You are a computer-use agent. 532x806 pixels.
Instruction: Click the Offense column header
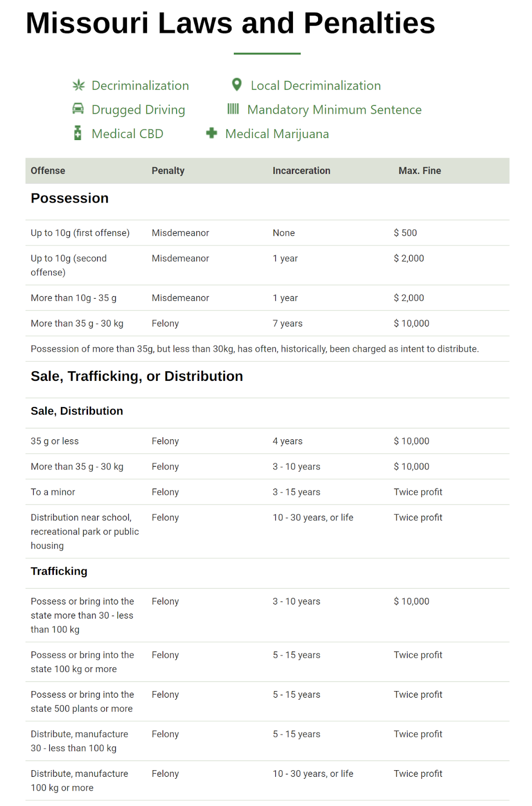point(48,171)
